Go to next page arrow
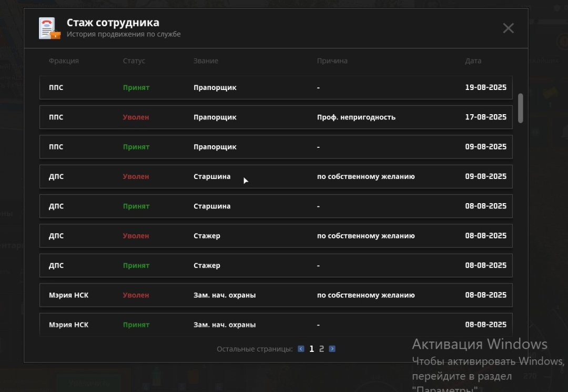This screenshot has height=392, width=568. (332, 348)
